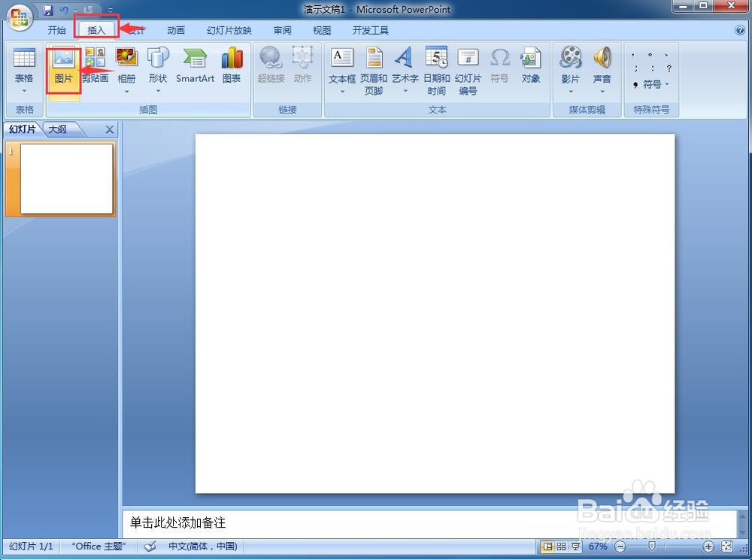Select the 插入 ribbon tab
The height and width of the screenshot is (560, 752).
pos(96,30)
